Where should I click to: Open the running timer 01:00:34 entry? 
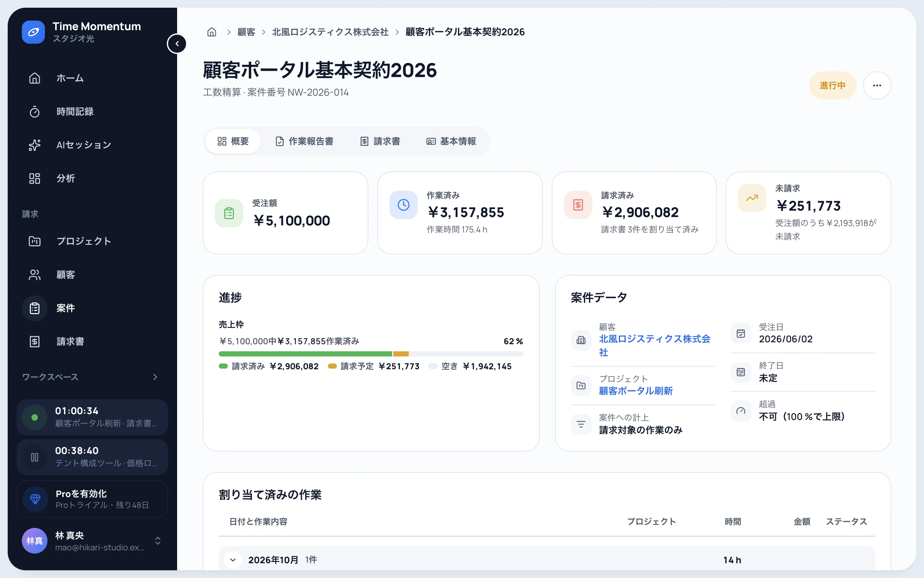92,417
